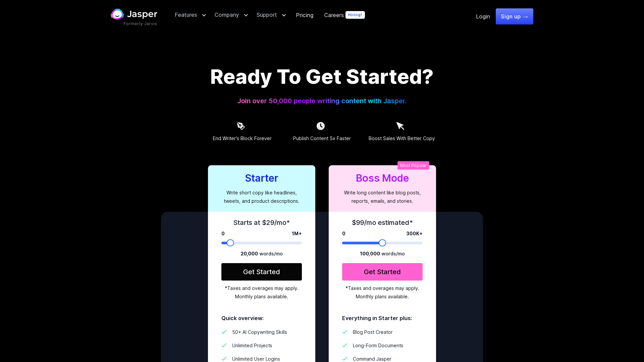This screenshot has height=362, width=644.
Task: Click the Pricing menu item
Action: point(305,15)
